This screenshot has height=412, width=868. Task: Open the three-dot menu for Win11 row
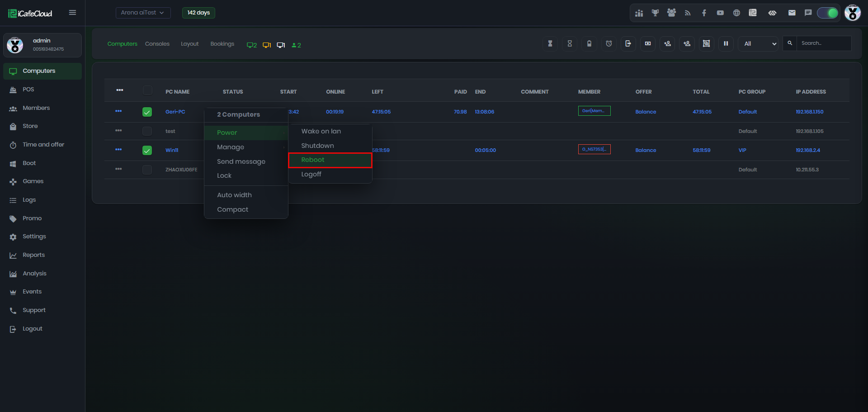118,150
